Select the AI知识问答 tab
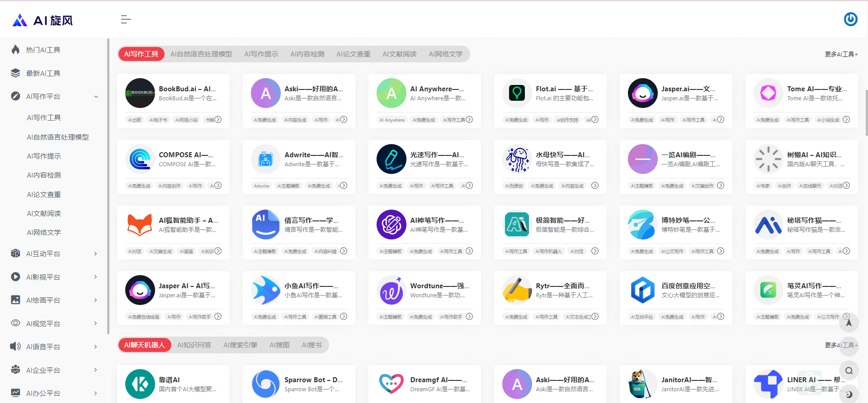Image resolution: width=868 pixels, height=403 pixels. [194, 345]
